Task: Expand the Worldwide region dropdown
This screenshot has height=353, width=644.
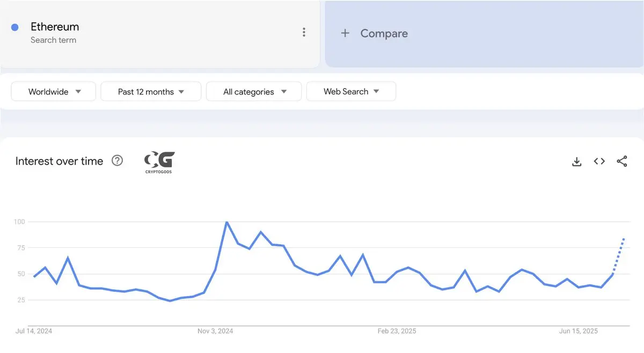Action: [x=54, y=91]
